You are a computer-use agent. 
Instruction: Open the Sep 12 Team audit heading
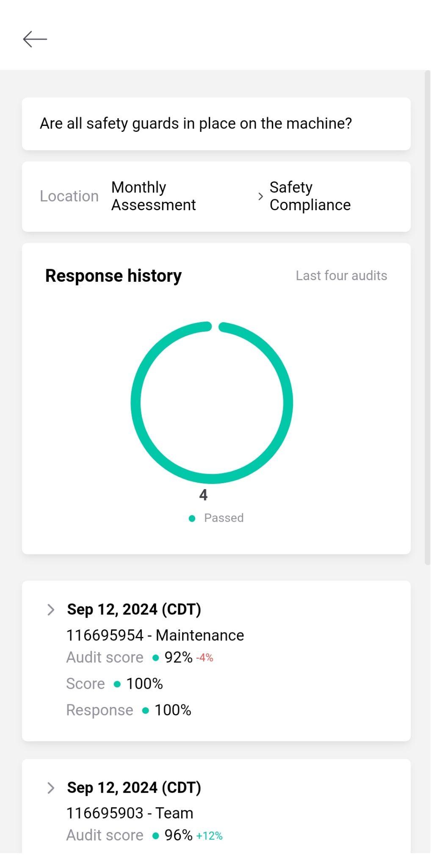click(x=134, y=787)
